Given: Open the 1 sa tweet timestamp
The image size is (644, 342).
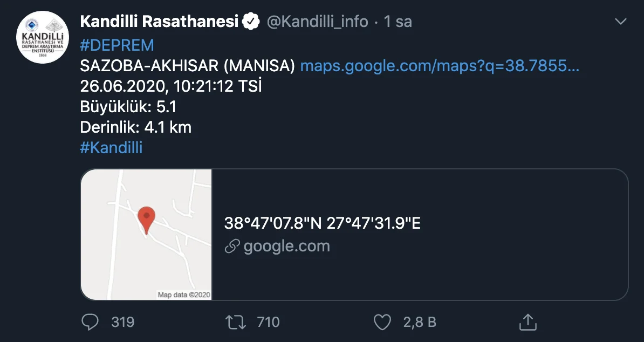Looking at the screenshot, I should click(x=398, y=22).
